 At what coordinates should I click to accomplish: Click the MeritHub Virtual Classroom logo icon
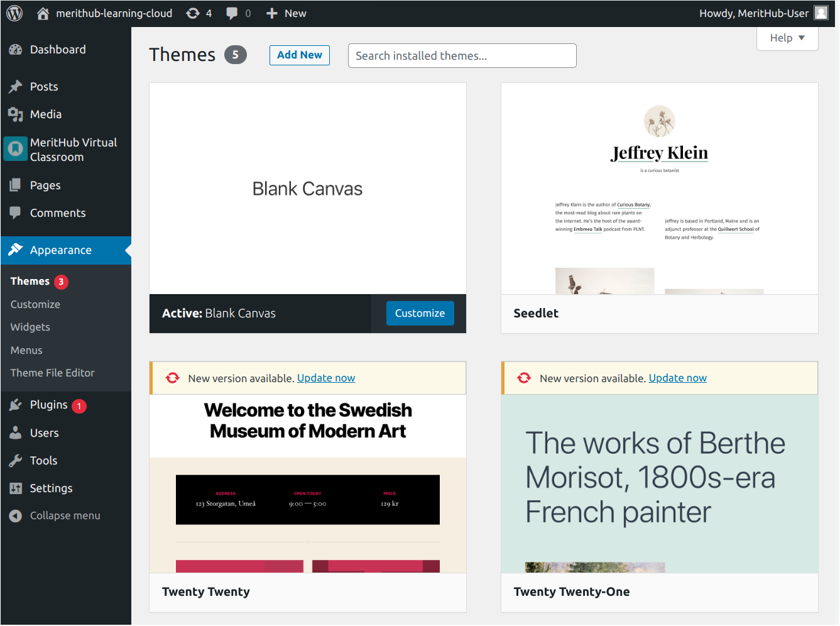pyautogui.click(x=16, y=149)
